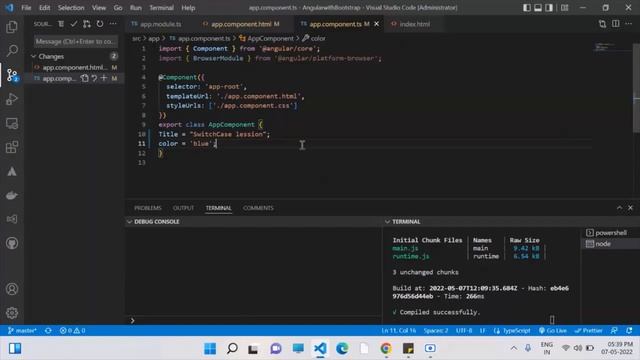Collapse the Terminal section header
Image resolution: width=640 pixels, height=360 pixels.
pyautogui.click(x=387, y=222)
